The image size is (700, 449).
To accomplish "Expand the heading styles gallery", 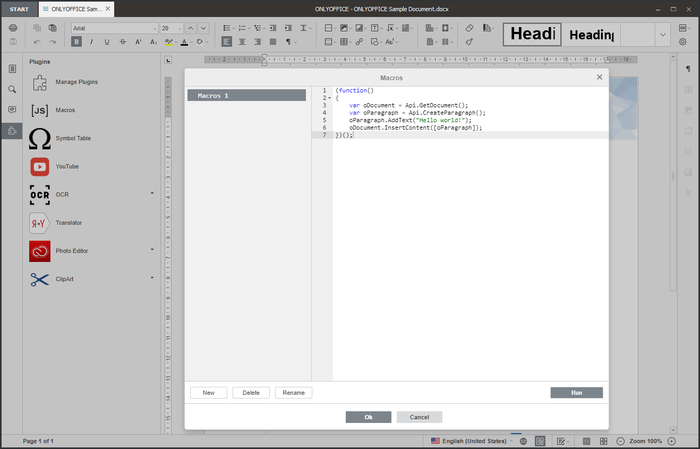I will 663,35.
